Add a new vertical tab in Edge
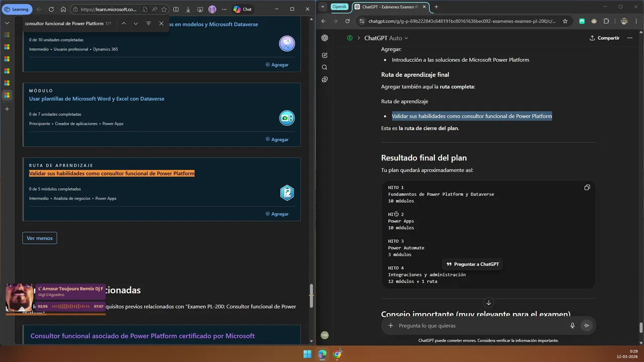Screen dimensions: 644x362 7,109
